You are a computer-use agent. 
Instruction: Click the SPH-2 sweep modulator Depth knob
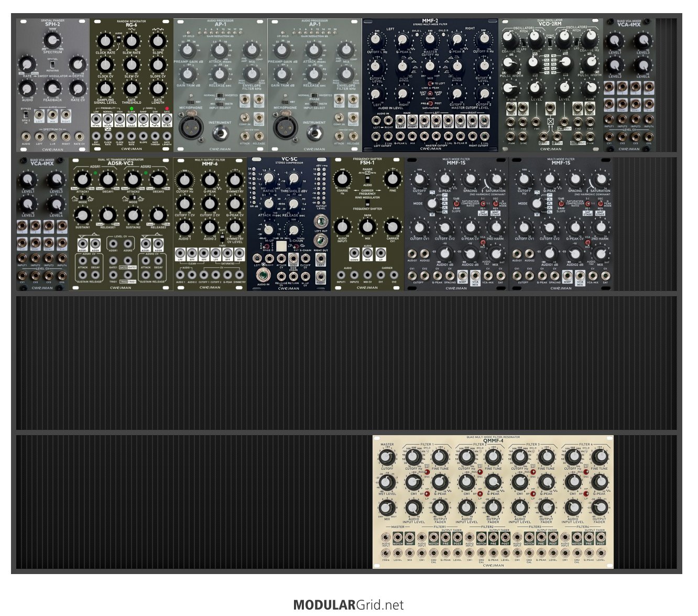coord(78,63)
